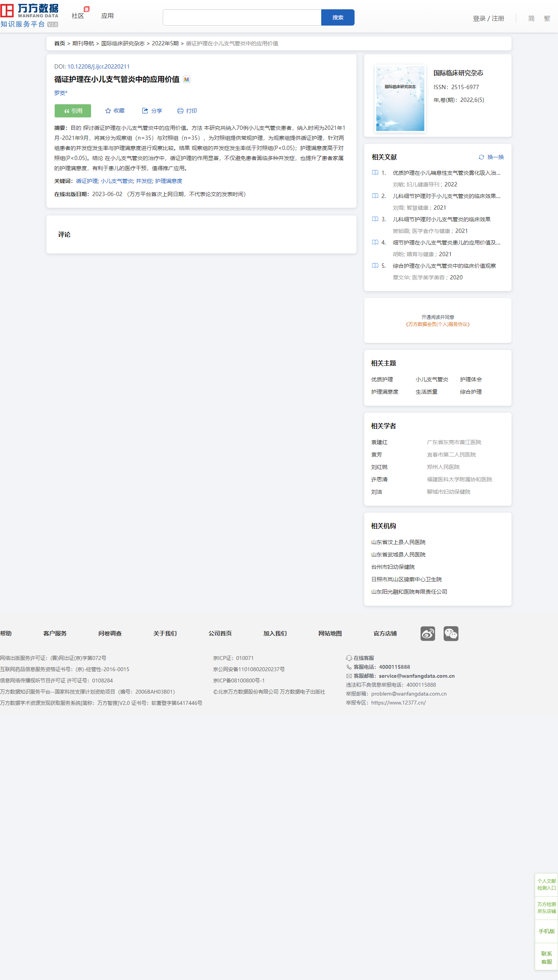Open institution 山东省汶上县人民医院
The image size is (558, 980).
click(x=398, y=542)
